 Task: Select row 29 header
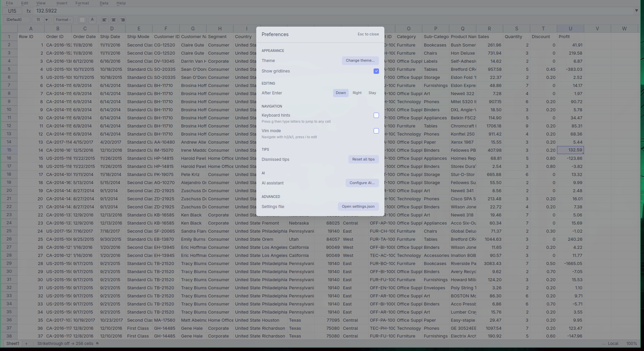(9, 263)
